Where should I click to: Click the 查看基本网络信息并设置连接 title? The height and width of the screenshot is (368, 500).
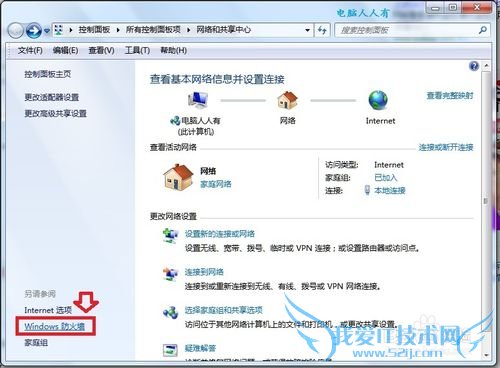(x=217, y=79)
